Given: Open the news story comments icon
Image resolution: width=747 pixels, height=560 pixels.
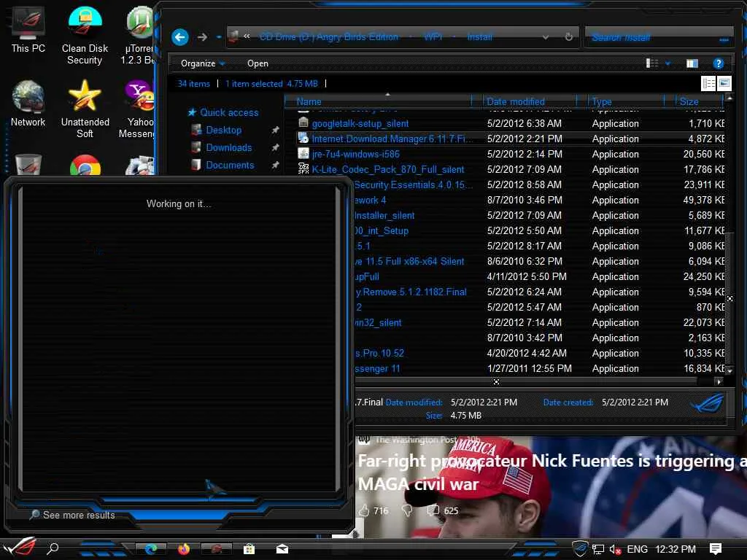Looking at the screenshot, I should 433,510.
